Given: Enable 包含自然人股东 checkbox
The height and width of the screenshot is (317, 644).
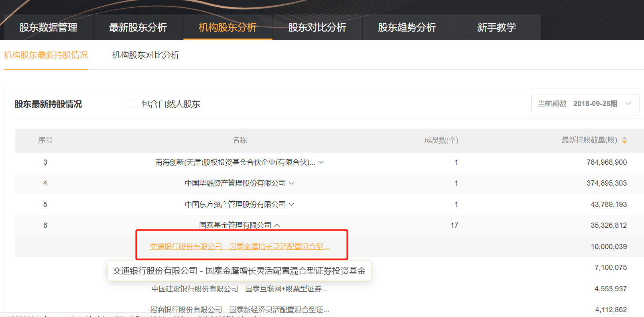Looking at the screenshot, I should (x=131, y=104).
